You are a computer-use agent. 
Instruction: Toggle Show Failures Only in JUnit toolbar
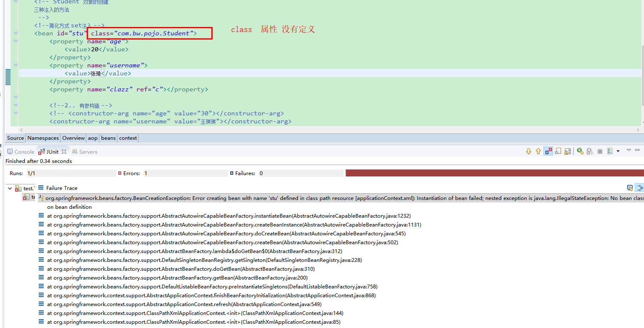tap(548, 151)
